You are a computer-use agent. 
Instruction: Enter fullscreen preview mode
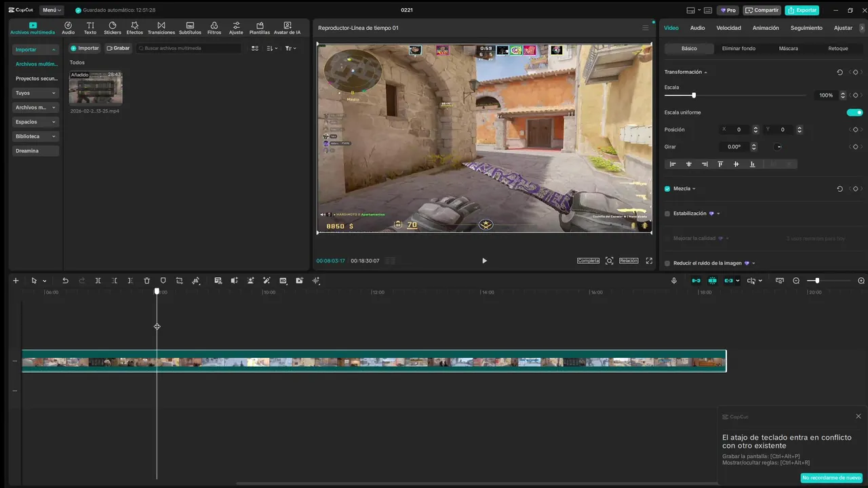pyautogui.click(x=649, y=261)
